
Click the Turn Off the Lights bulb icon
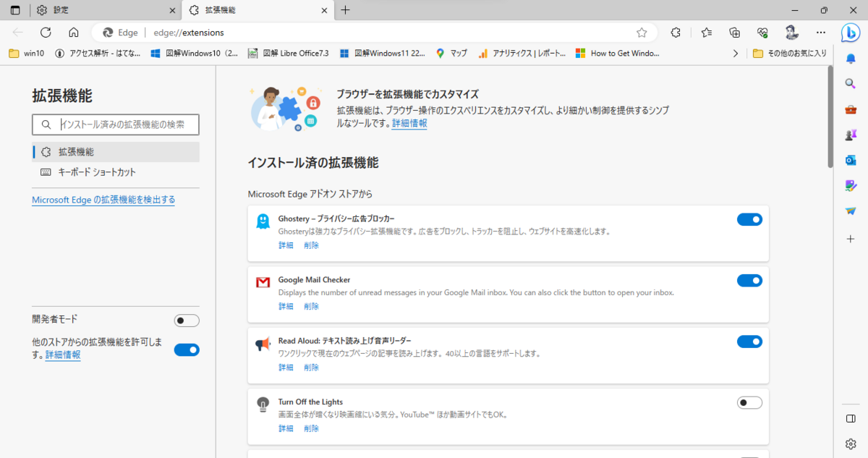coord(263,405)
